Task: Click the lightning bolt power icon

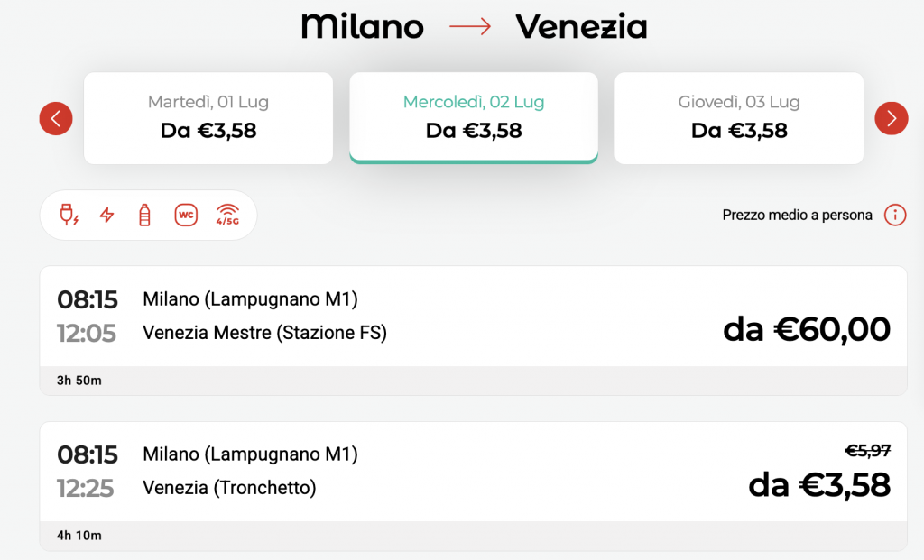Action: click(106, 215)
